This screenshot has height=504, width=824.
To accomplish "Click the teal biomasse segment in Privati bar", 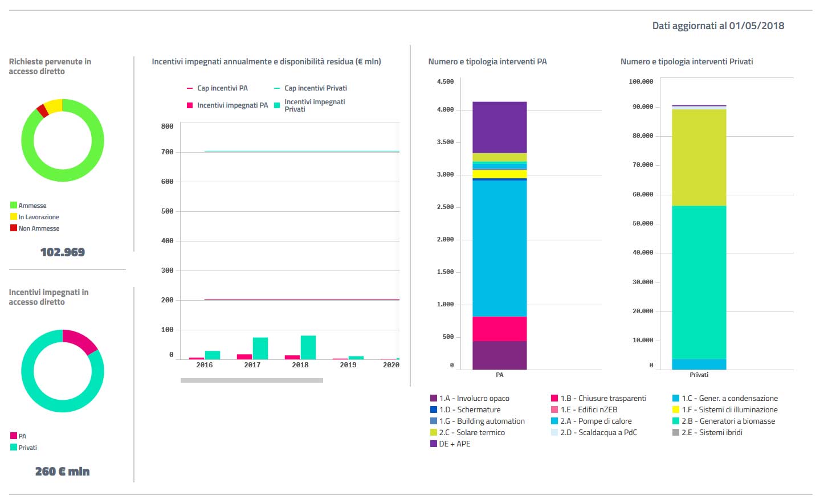I will pyautogui.click(x=699, y=282).
